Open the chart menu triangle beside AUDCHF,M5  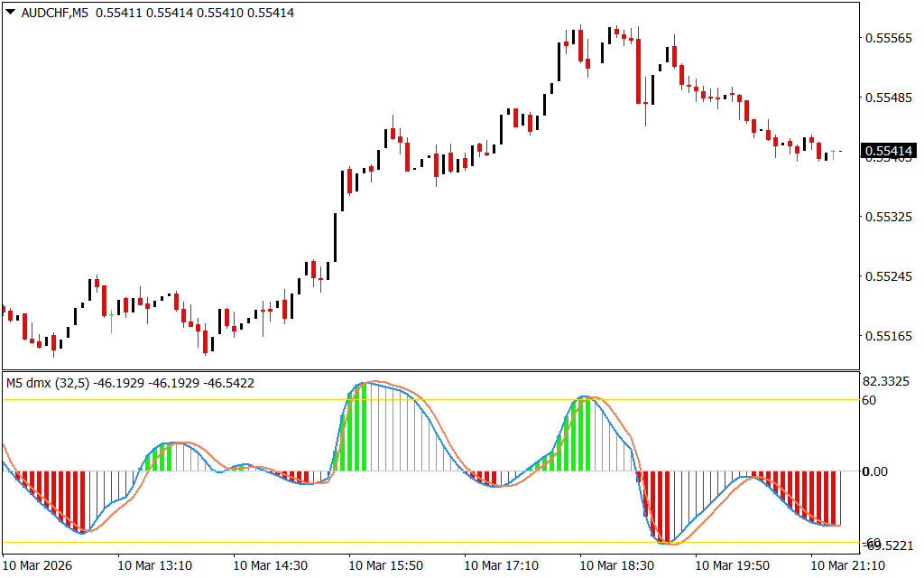click(x=9, y=13)
